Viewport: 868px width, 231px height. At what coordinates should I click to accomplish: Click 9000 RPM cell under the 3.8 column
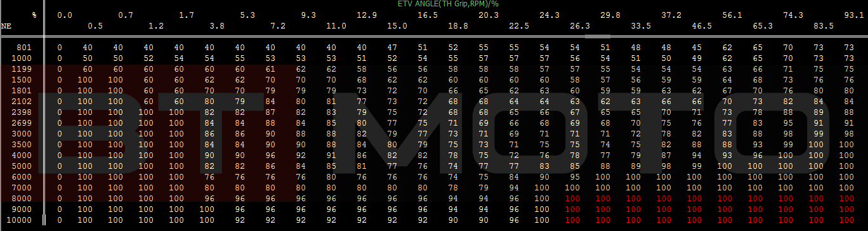(x=207, y=209)
